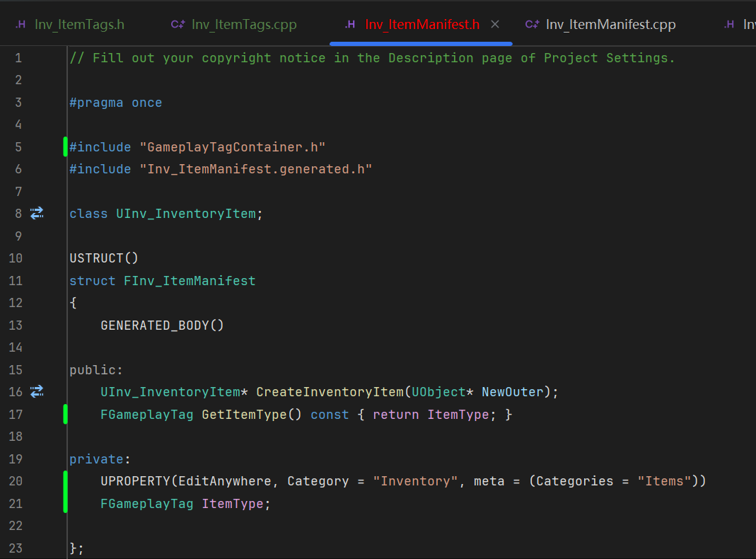Click the EditAnywhere specifier

[x=225, y=481]
